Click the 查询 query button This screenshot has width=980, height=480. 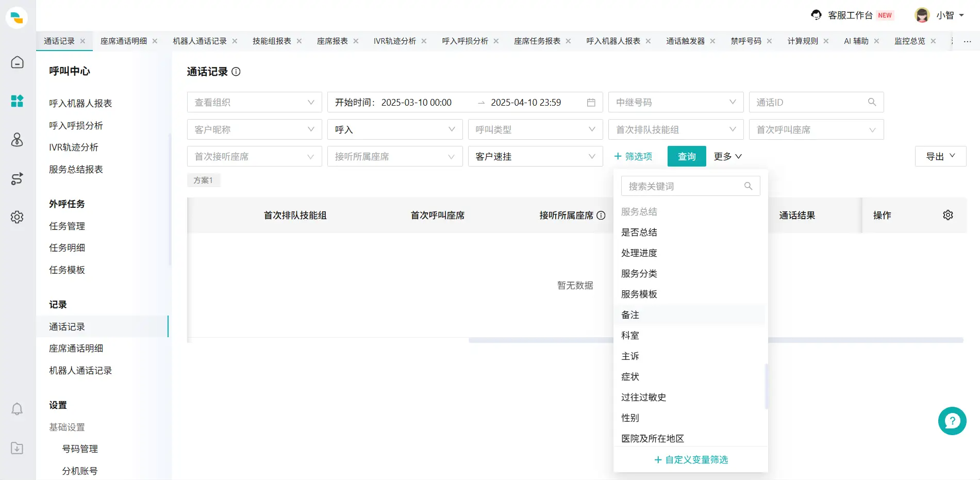point(687,156)
